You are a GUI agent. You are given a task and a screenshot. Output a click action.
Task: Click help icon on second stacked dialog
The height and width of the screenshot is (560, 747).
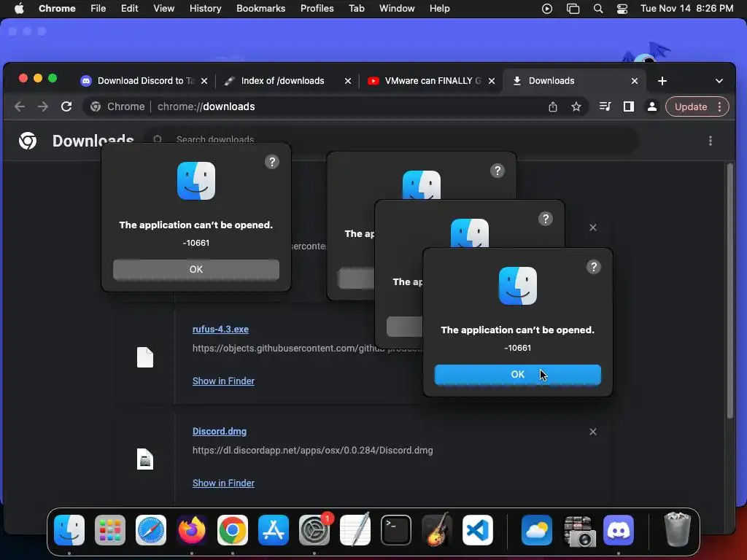click(497, 171)
